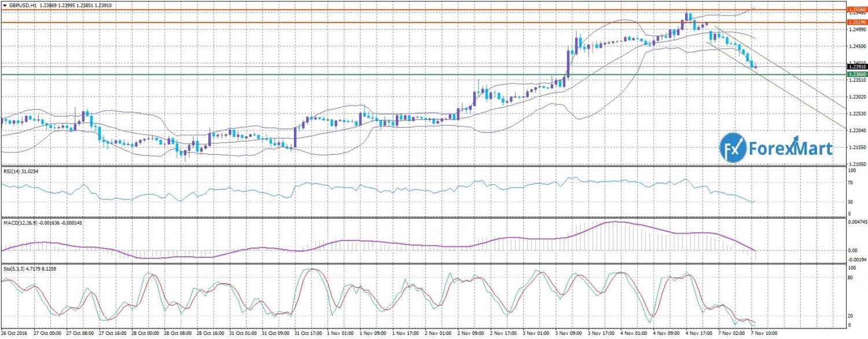Click the 26 Oct 2016 date label
The height and width of the screenshot is (339, 868).
click(x=14, y=334)
